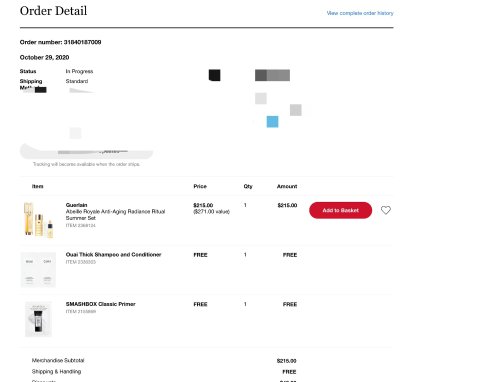The image size is (480, 382).
Task: Click the Standard shipping method value
Action: [77, 81]
